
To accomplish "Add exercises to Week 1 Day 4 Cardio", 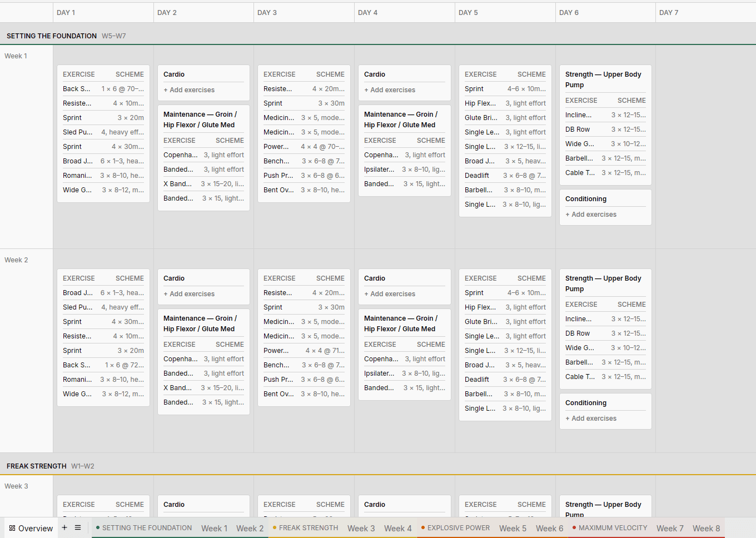I will click(x=390, y=90).
